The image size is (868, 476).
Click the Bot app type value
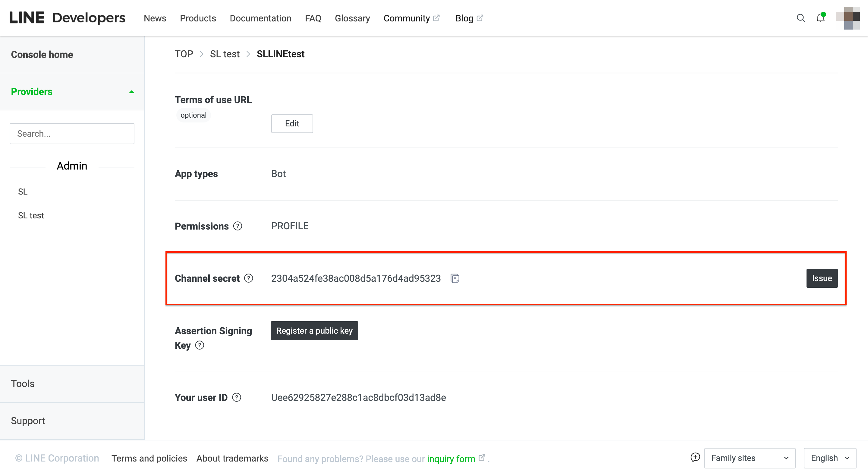click(x=278, y=174)
